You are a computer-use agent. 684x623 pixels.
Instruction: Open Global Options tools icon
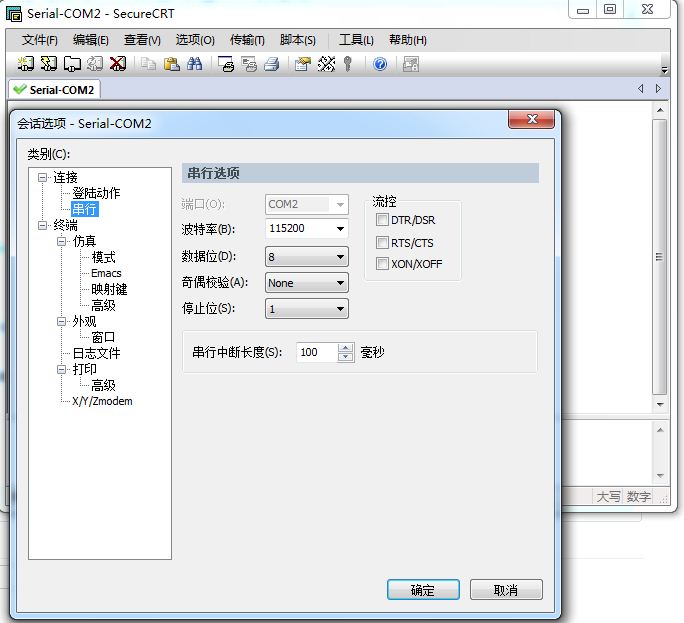point(326,64)
